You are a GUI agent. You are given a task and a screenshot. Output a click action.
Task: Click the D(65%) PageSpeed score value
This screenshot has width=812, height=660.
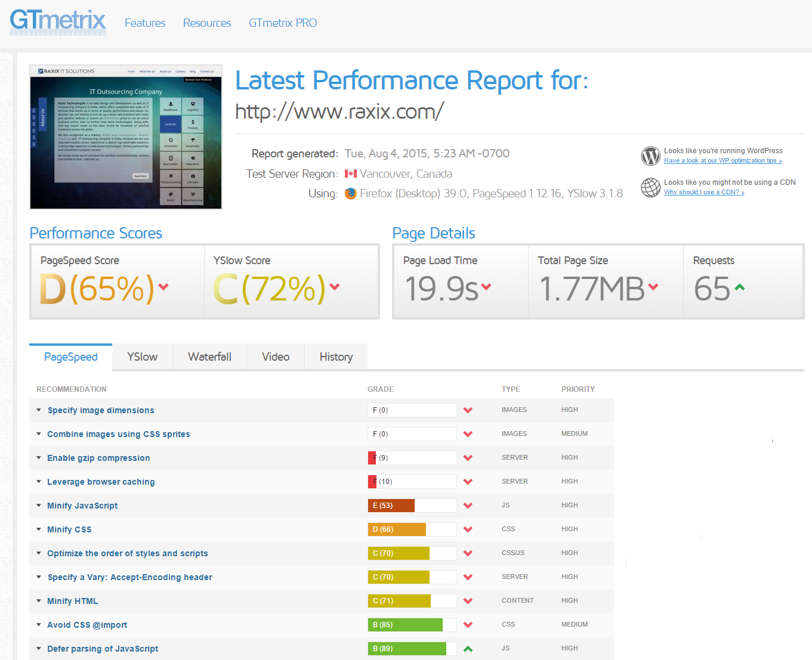coord(97,289)
